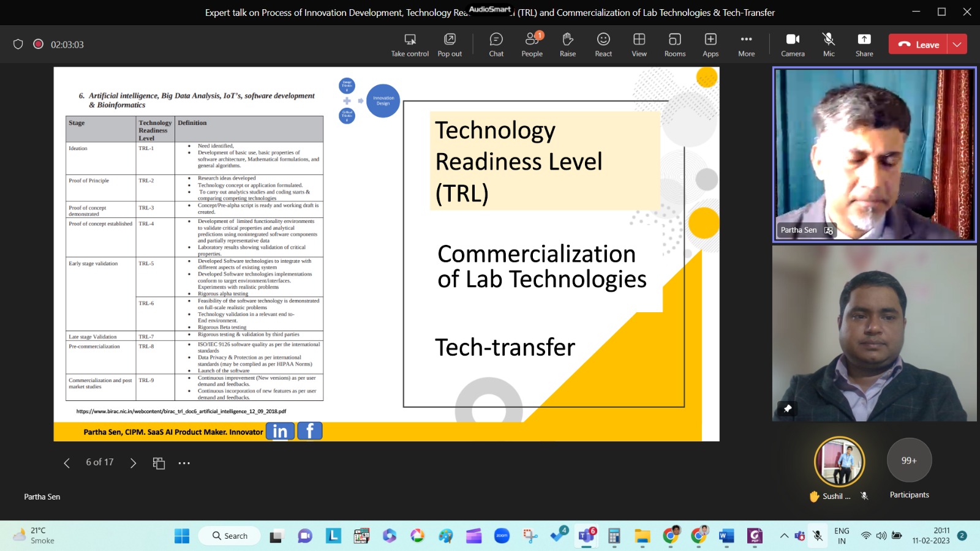Image resolution: width=980 pixels, height=551 pixels.
Task: Unpin the pinned participant video
Action: tap(788, 408)
